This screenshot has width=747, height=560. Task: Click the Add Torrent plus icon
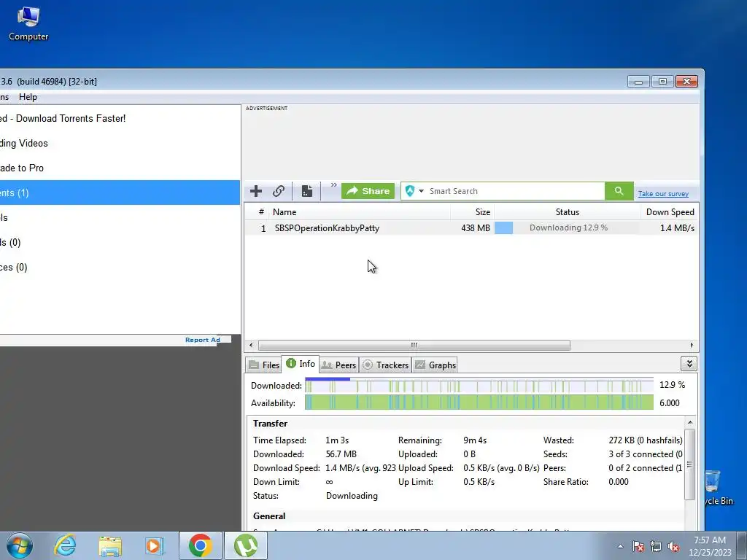[256, 191]
